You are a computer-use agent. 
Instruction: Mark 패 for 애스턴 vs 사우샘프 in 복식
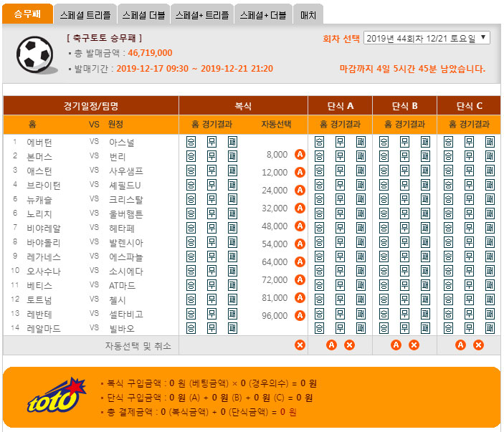(x=233, y=171)
